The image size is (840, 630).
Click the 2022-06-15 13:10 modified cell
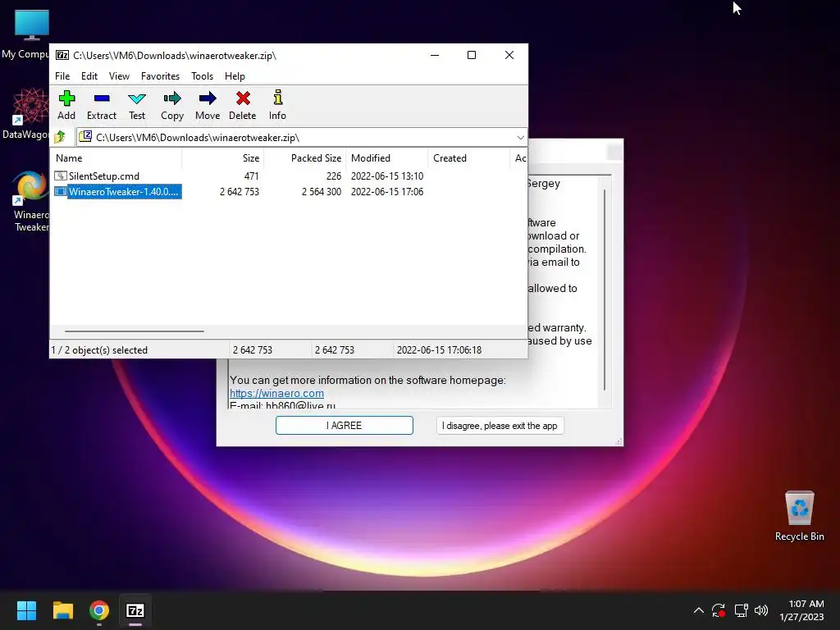pyautogui.click(x=387, y=176)
